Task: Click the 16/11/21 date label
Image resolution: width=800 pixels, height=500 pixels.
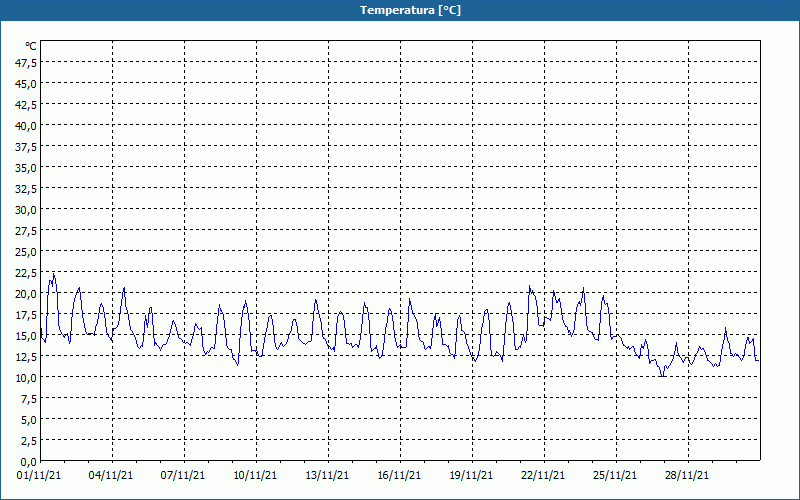Action: [x=399, y=475]
